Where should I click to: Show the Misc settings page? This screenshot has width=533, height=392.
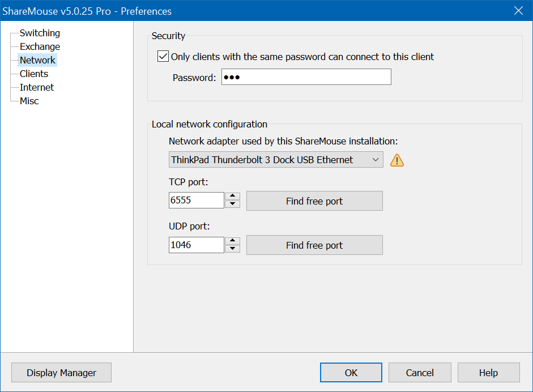pos(29,101)
